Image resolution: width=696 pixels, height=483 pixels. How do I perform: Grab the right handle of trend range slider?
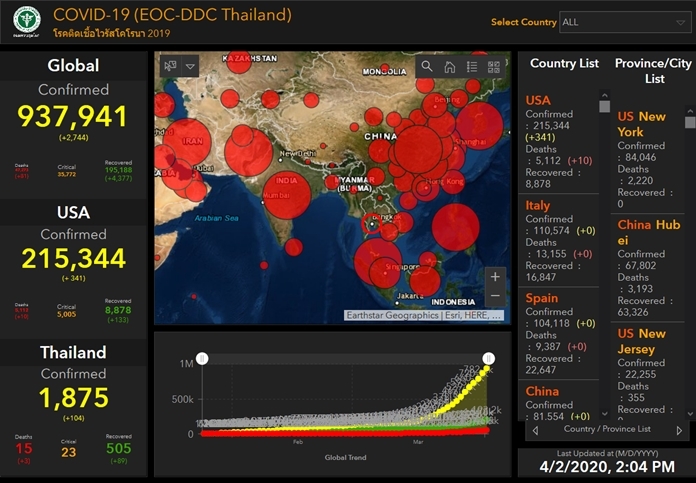[x=488, y=358]
